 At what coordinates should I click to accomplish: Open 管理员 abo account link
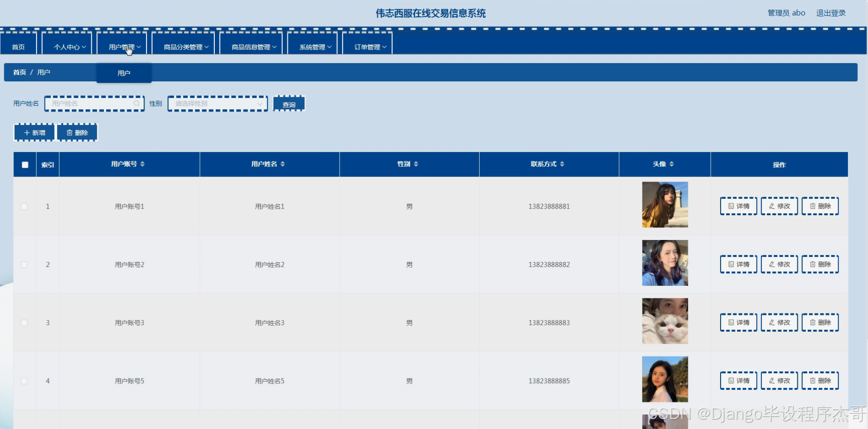pyautogui.click(x=786, y=13)
